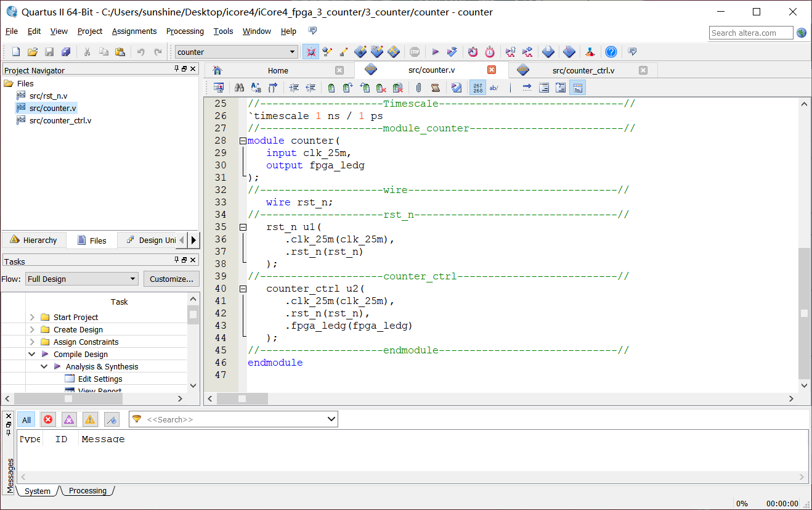Click the blue Help question mark icon
This screenshot has width=812, height=510.
pyautogui.click(x=611, y=52)
